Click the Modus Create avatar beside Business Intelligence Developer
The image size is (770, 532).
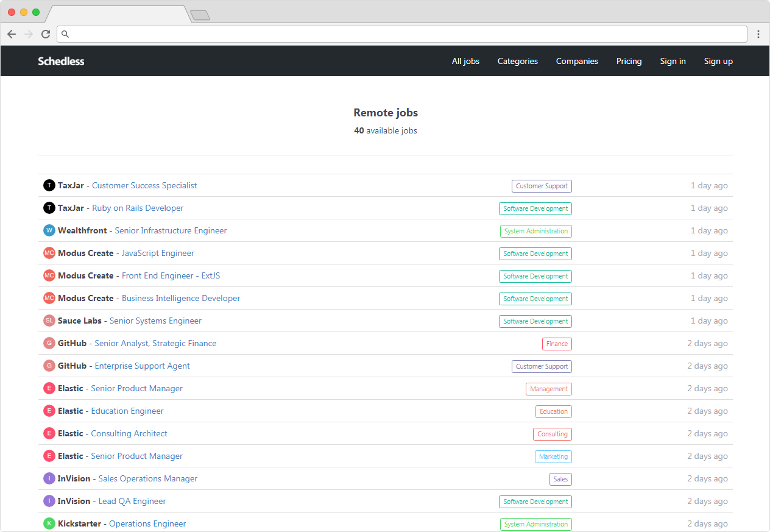coord(49,298)
